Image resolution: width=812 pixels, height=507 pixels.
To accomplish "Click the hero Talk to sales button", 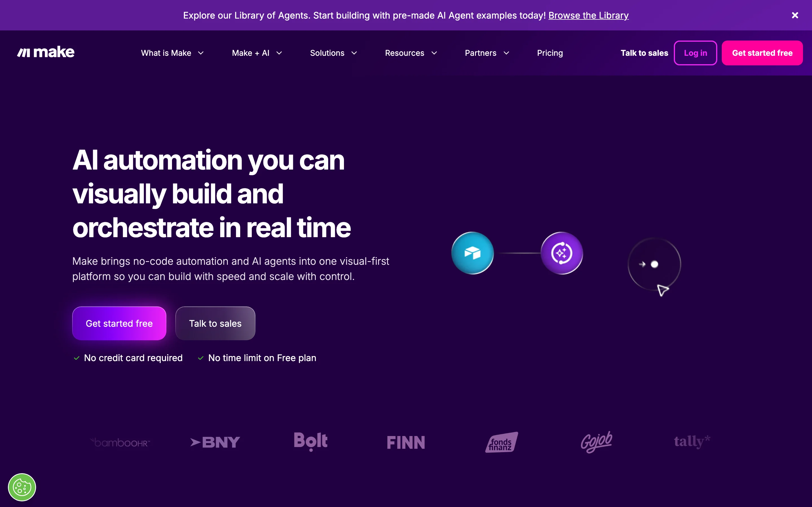I will coord(215,323).
